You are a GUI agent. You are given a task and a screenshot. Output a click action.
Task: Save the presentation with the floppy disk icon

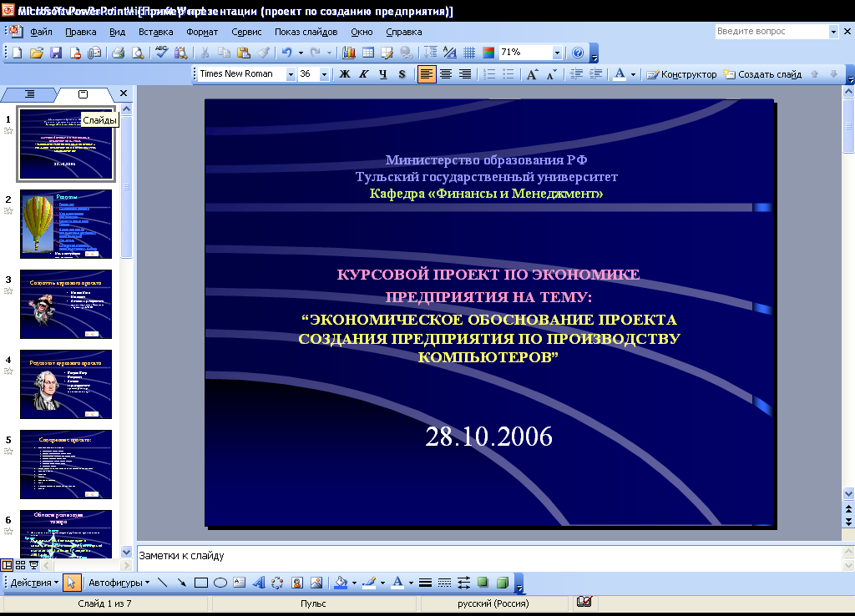click(56, 53)
